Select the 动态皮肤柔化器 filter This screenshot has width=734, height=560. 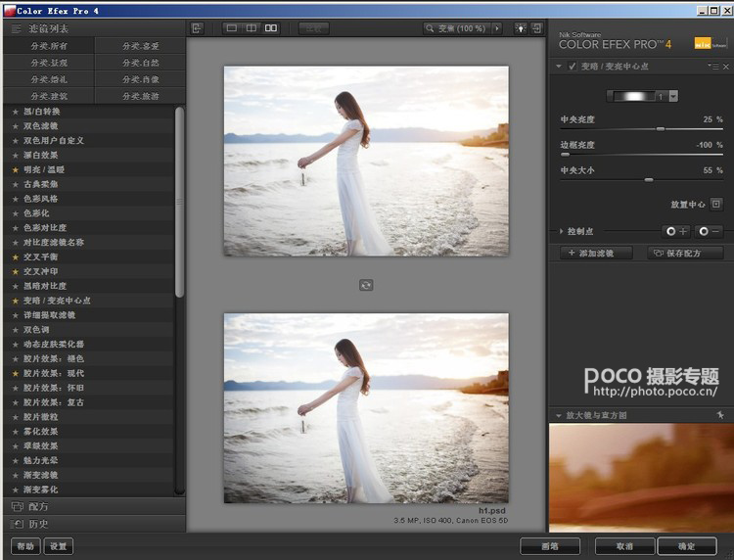(x=89, y=345)
